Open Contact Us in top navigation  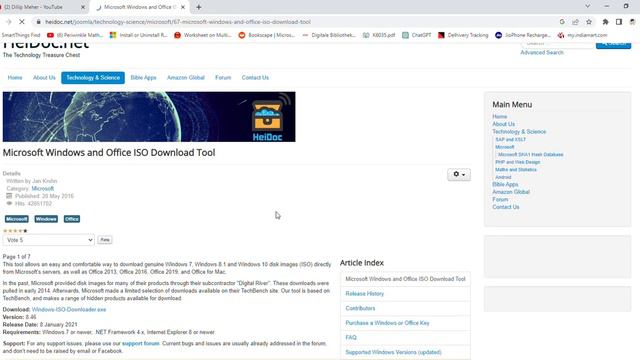coord(255,78)
